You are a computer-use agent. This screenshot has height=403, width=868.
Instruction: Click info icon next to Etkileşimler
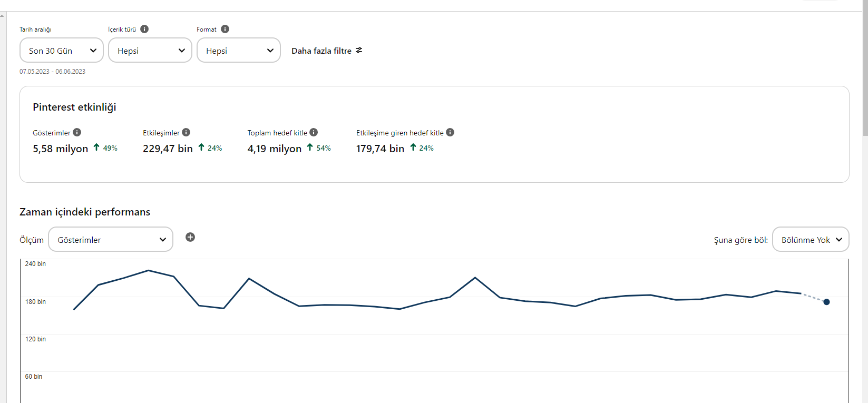click(x=186, y=132)
